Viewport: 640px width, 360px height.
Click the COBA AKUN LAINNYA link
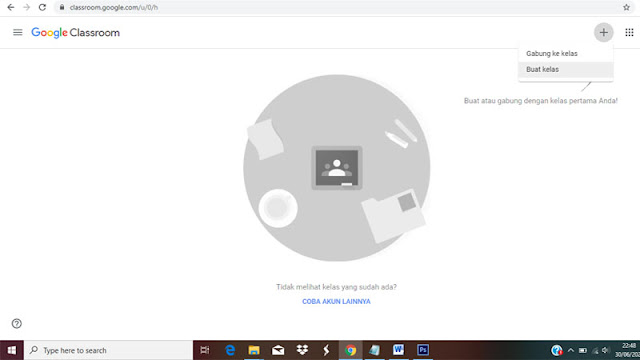pos(336,301)
